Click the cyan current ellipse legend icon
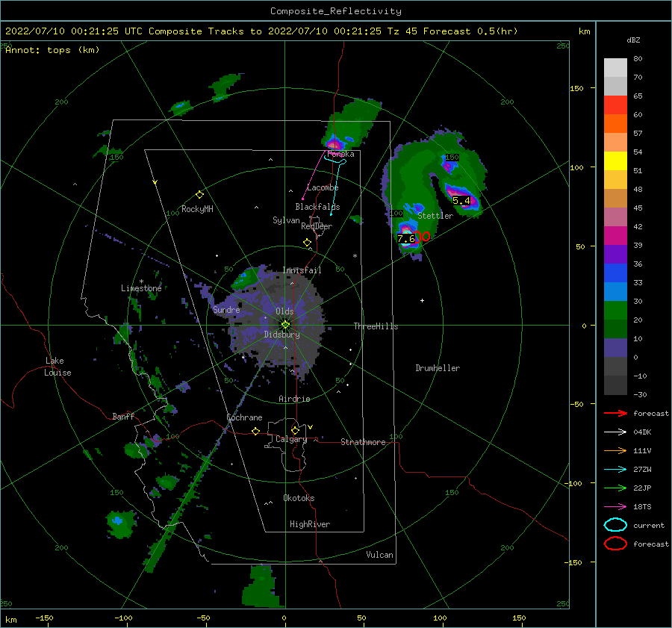The image size is (672, 628). tap(615, 525)
